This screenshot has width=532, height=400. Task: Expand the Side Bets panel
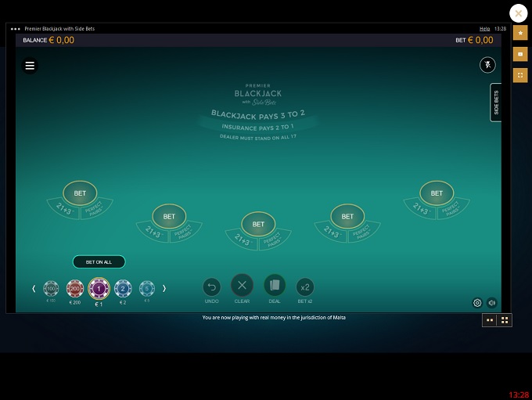[496, 103]
